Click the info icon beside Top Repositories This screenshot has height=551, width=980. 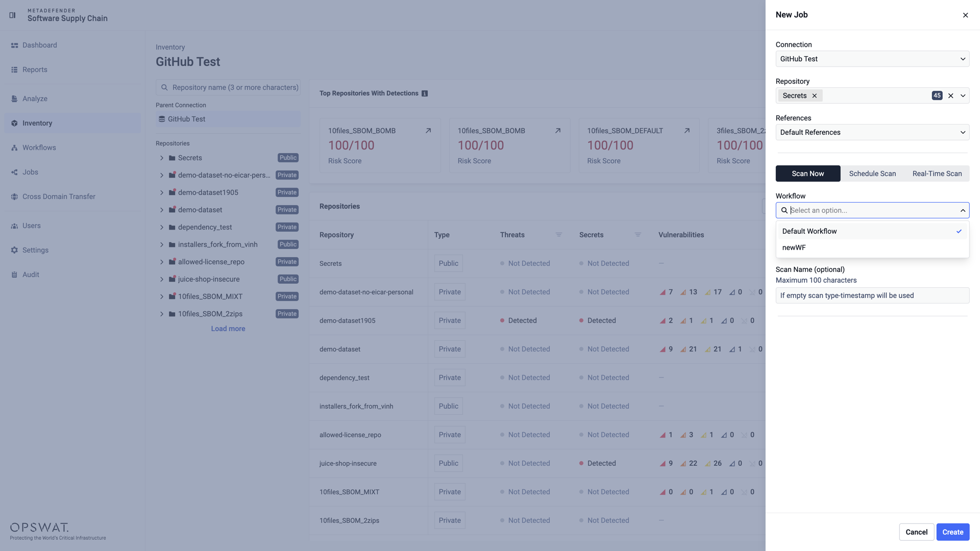click(x=425, y=94)
